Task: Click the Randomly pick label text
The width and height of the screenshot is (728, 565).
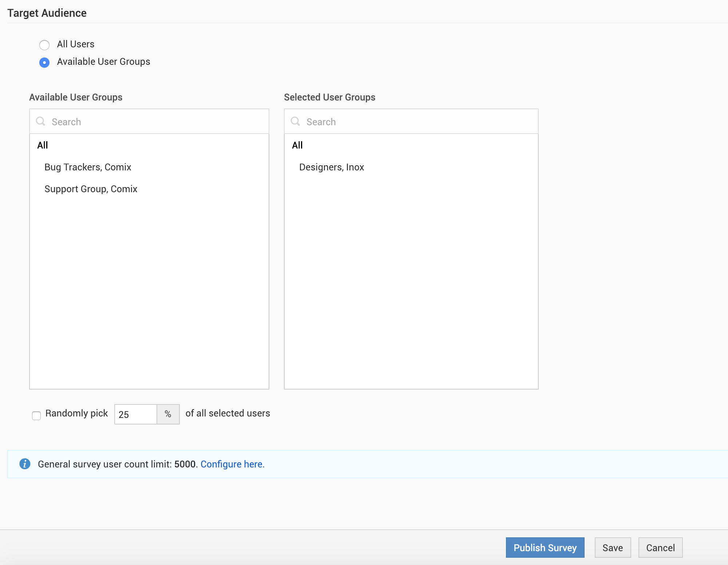Action: click(76, 413)
